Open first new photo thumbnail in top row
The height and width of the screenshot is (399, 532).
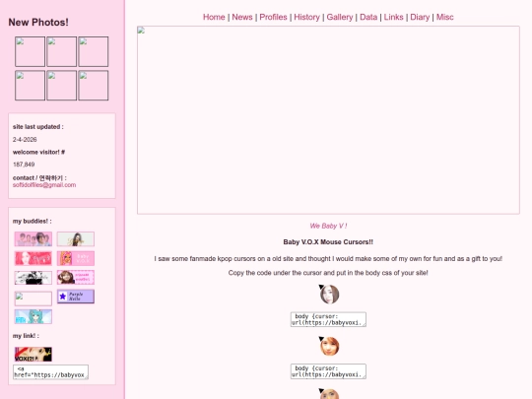click(30, 51)
